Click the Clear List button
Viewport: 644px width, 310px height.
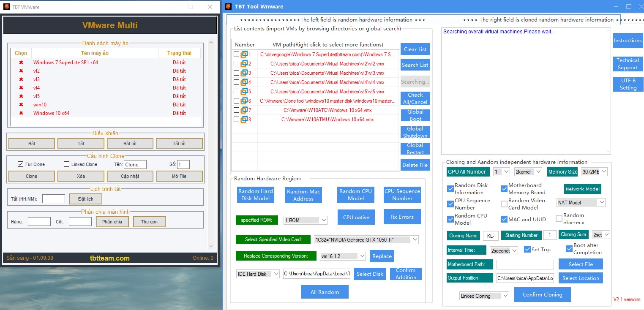[415, 49]
